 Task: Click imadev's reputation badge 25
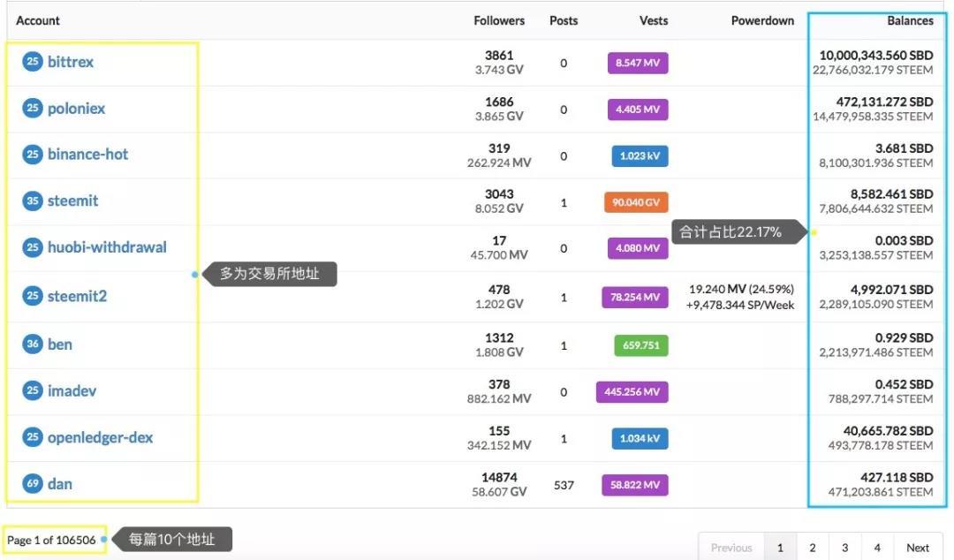point(33,390)
